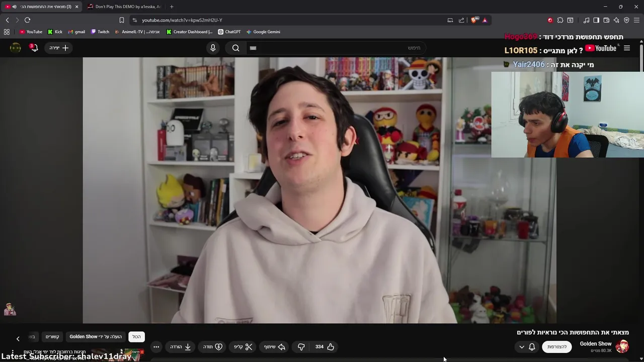Click the video player to pause
Screen dimensions: 644x362
pyautogui.click(x=319, y=190)
